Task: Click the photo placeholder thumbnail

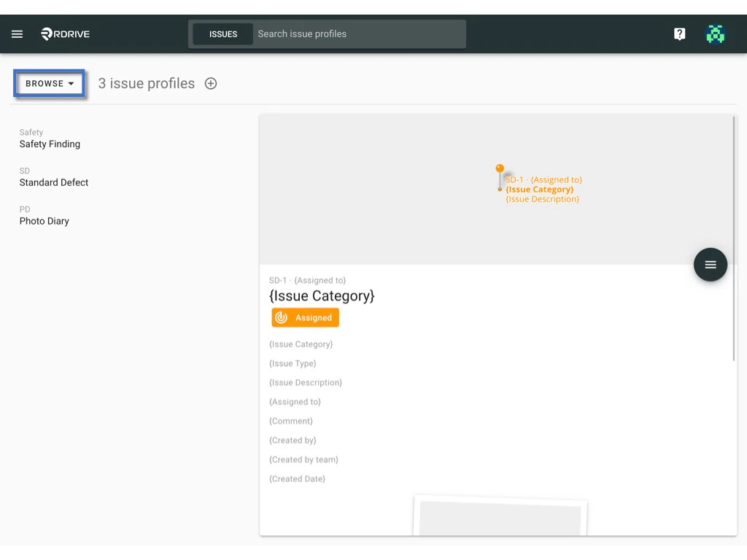Action: tap(500, 519)
